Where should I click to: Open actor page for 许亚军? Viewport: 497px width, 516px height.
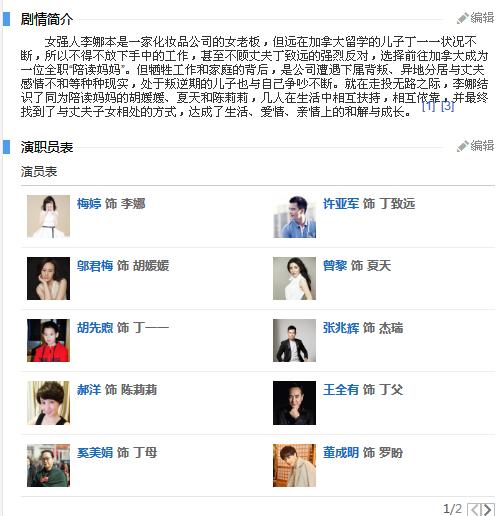341,203
